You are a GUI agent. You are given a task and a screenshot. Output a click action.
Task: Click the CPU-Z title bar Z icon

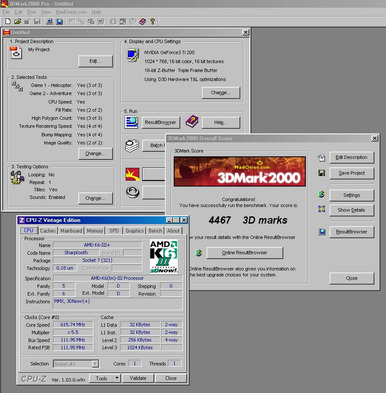pyautogui.click(x=22, y=220)
